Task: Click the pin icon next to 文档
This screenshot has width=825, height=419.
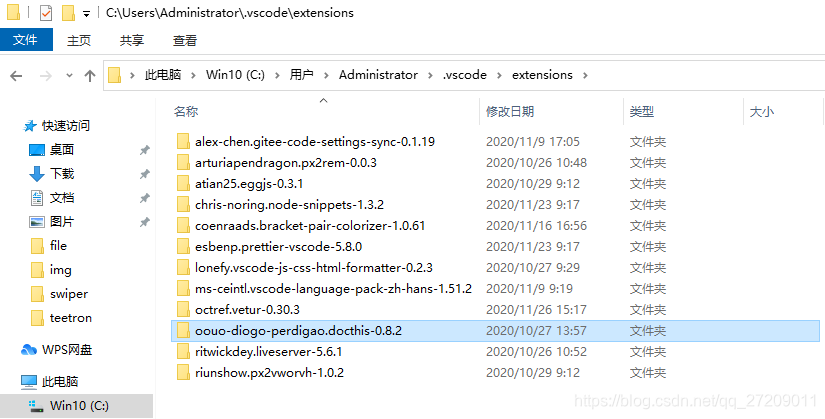Action: [144, 198]
